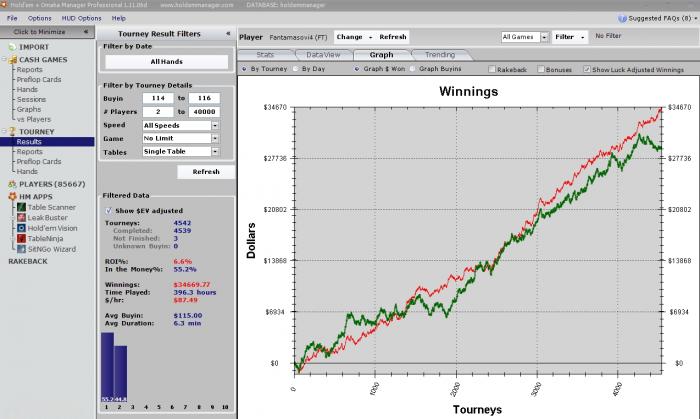Toggle Show $EV adjusted checkbox
This screenshot has height=419, width=700.
click(x=108, y=211)
